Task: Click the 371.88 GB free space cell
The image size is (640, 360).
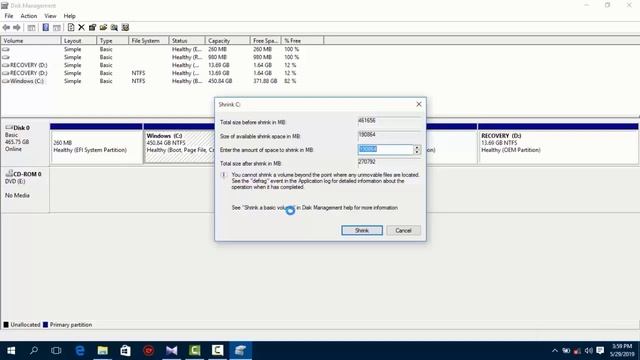Action: coord(265,81)
